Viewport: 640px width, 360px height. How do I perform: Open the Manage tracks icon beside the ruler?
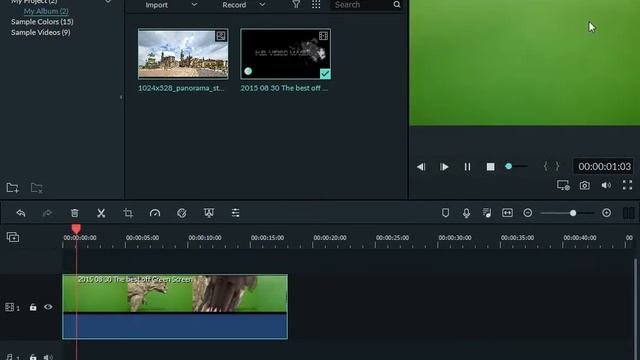point(13,237)
